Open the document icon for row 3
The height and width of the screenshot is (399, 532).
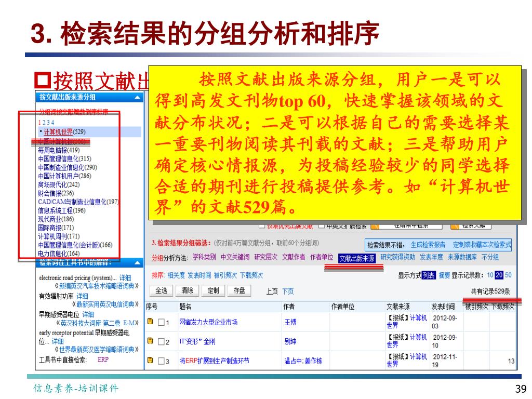(150, 360)
